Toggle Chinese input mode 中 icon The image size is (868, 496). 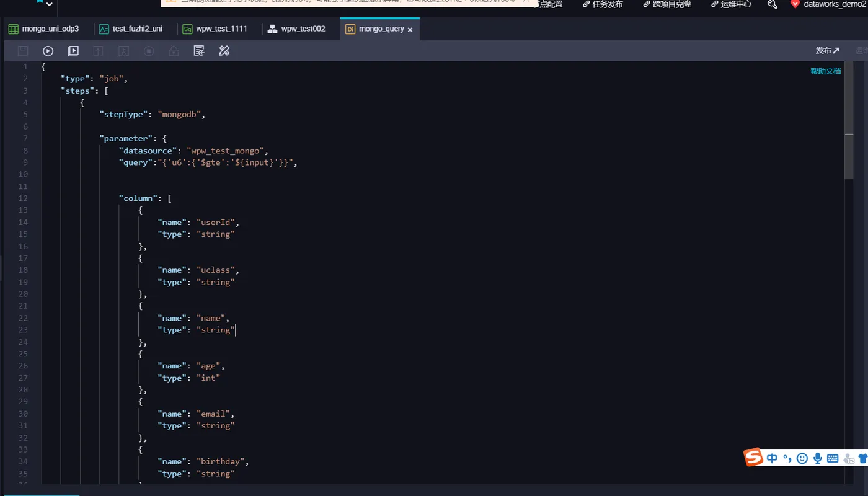[x=772, y=458]
